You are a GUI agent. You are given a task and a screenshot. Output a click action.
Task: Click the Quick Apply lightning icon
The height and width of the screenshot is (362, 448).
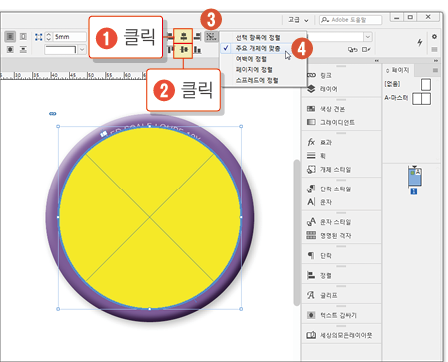[x=420, y=42]
